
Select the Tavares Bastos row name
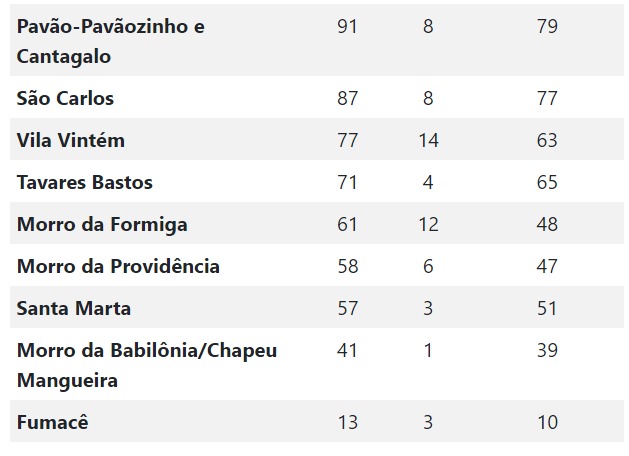click(85, 182)
